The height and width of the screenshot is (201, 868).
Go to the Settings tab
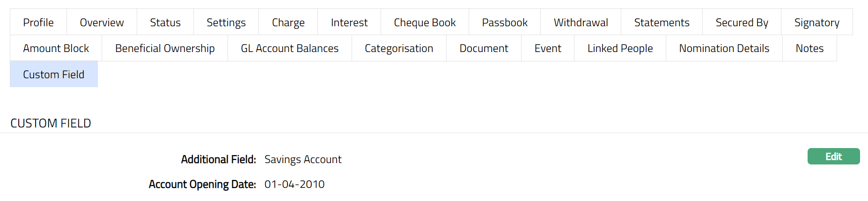[226, 22]
